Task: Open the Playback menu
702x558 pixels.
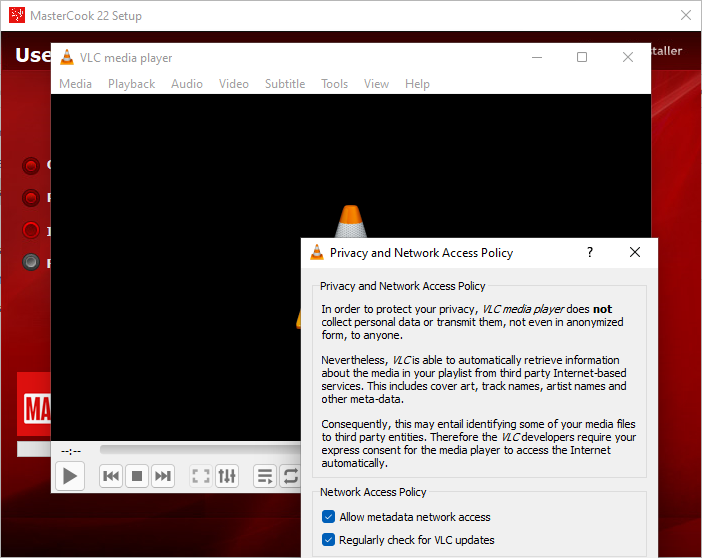Action: (131, 84)
